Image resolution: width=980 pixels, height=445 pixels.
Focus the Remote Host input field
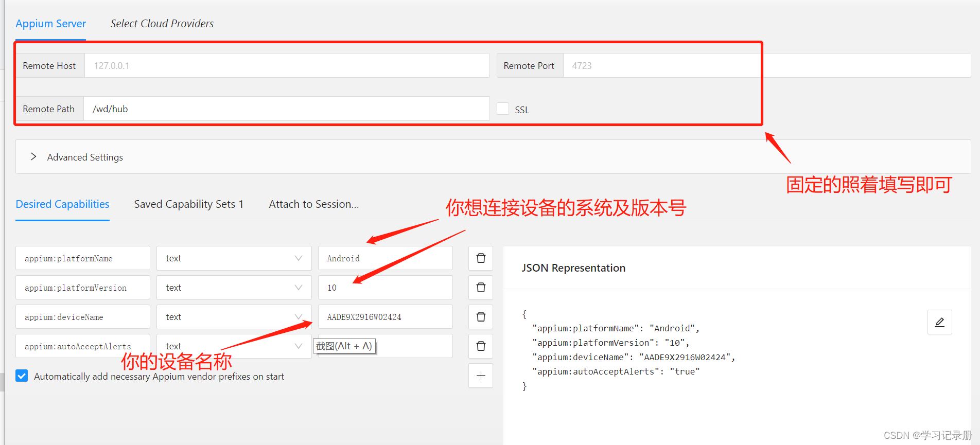pos(287,66)
